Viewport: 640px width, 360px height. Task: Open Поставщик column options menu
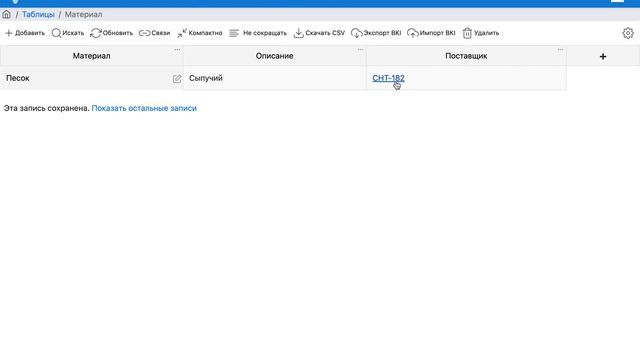(560, 50)
